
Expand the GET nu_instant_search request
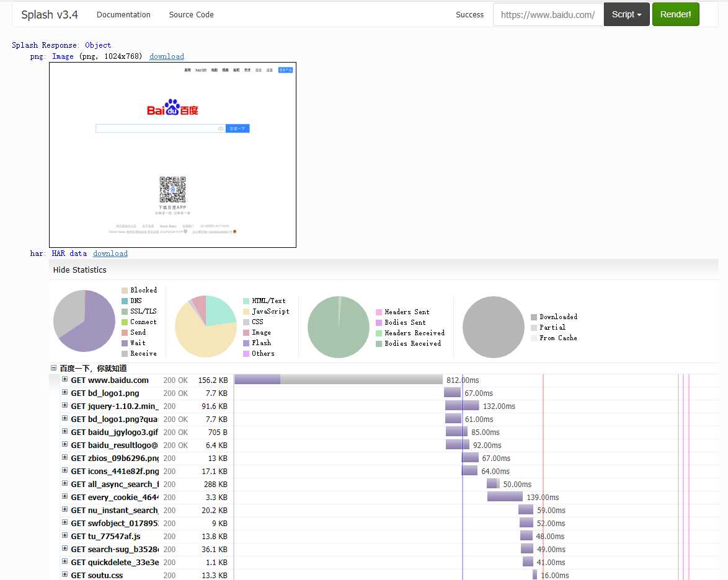[64, 509]
